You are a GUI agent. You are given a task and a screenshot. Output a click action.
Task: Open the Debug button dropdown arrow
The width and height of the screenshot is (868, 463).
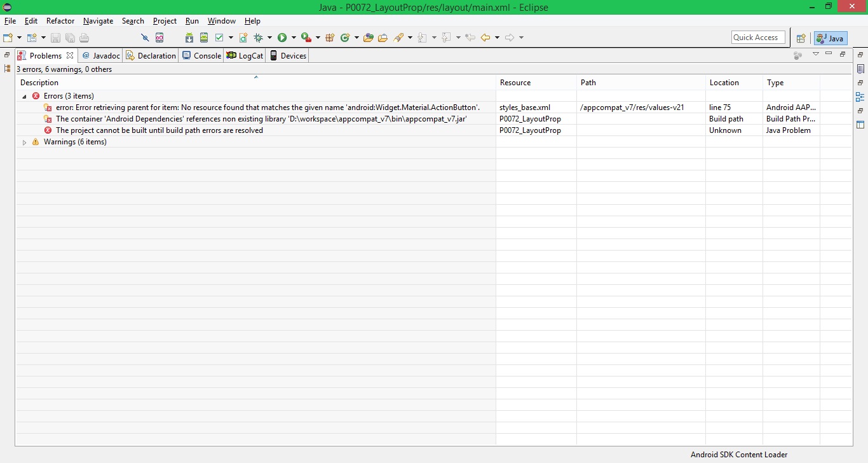pyautogui.click(x=269, y=38)
